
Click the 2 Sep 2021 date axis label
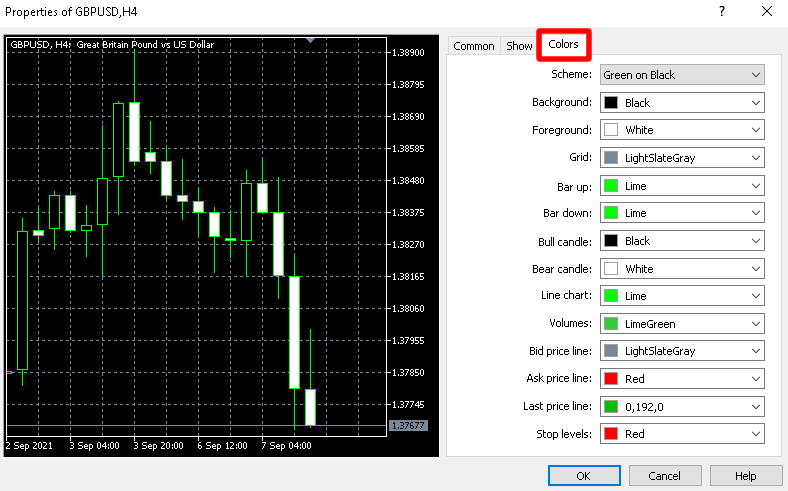pyautogui.click(x=29, y=446)
